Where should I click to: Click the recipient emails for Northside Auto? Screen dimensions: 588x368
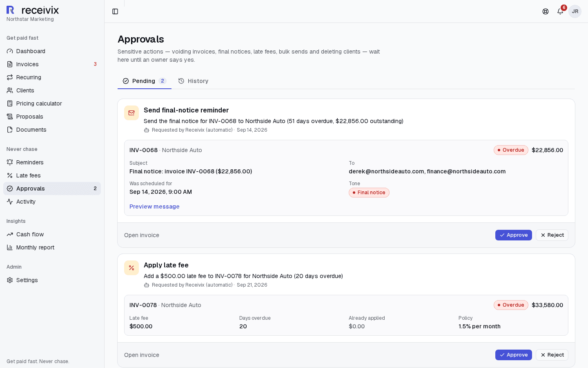(x=427, y=171)
